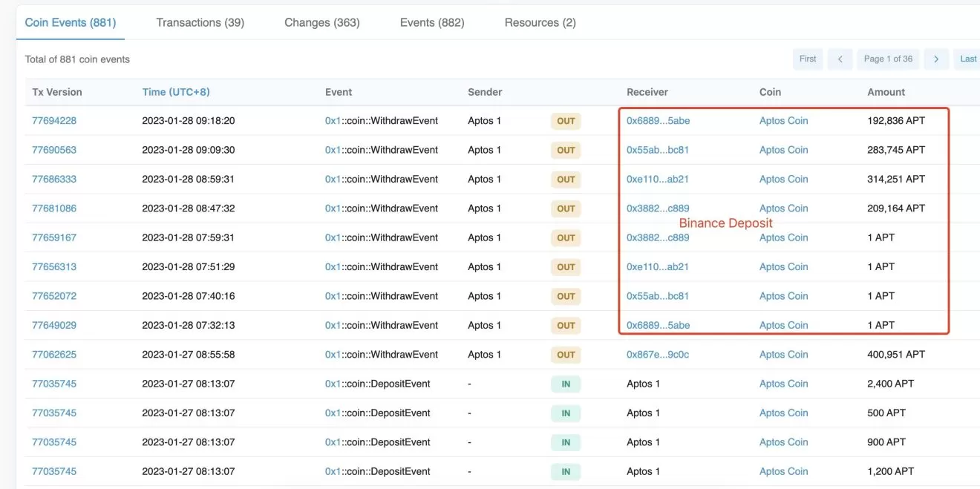The image size is (980, 489).
Task: View receiver address 0x867e...9c0c
Action: tap(657, 355)
